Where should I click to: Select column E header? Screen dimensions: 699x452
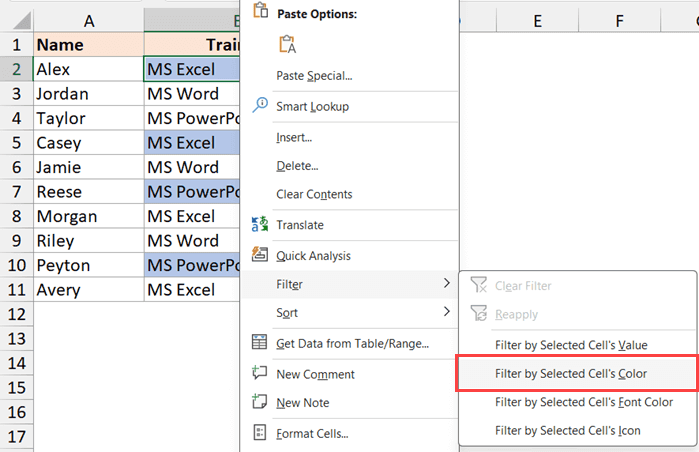tap(537, 21)
